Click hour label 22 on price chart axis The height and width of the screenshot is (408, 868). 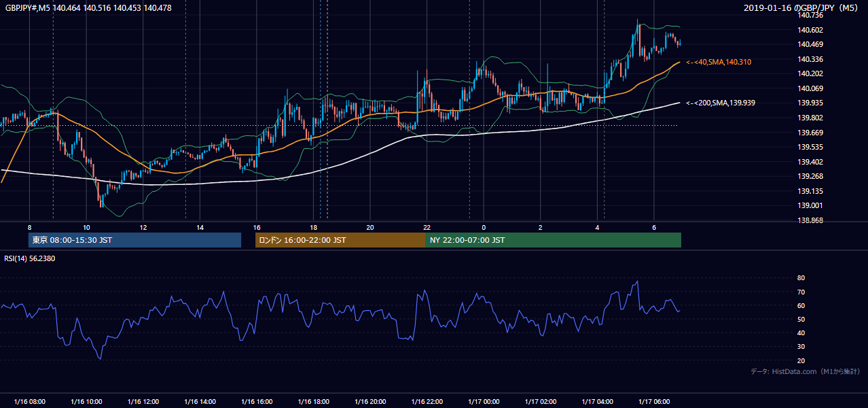(x=427, y=227)
